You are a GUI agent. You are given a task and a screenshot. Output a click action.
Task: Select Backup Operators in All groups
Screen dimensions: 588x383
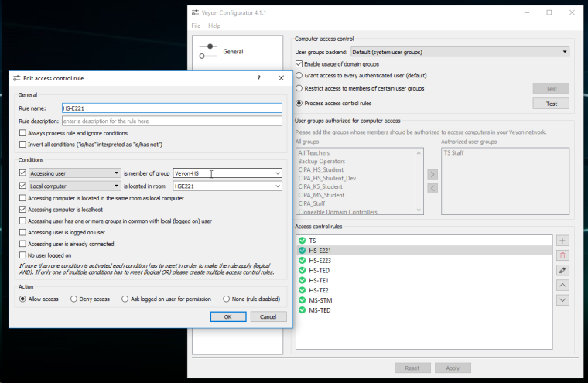(x=321, y=161)
